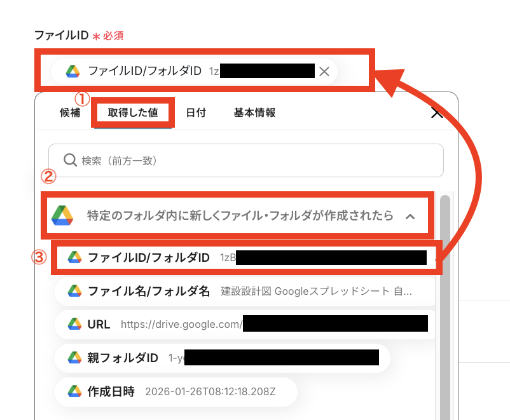Click the Drive icon beside 作成日時
Viewport: 510px width, 420px height.
coord(74,391)
